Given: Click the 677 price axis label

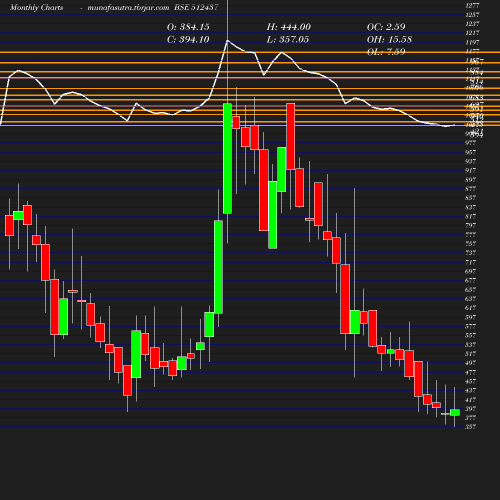Looking at the screenshot, I should [x=470, y=280].
